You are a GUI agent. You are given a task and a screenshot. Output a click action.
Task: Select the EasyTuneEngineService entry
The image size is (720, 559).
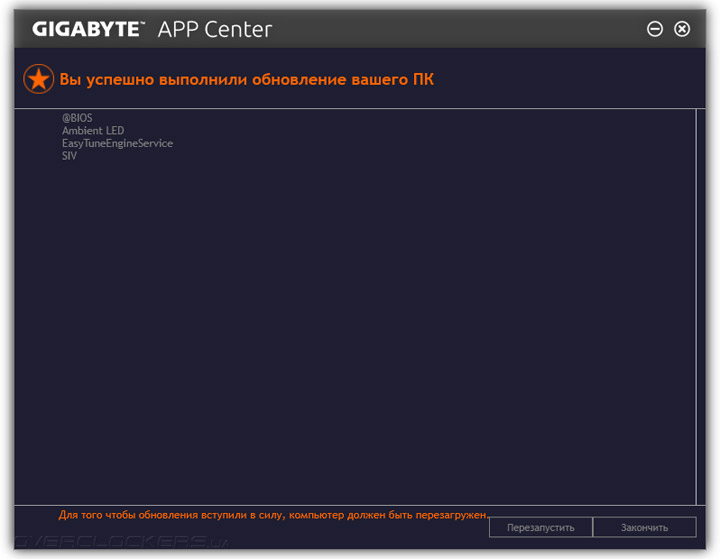(118, 143)
